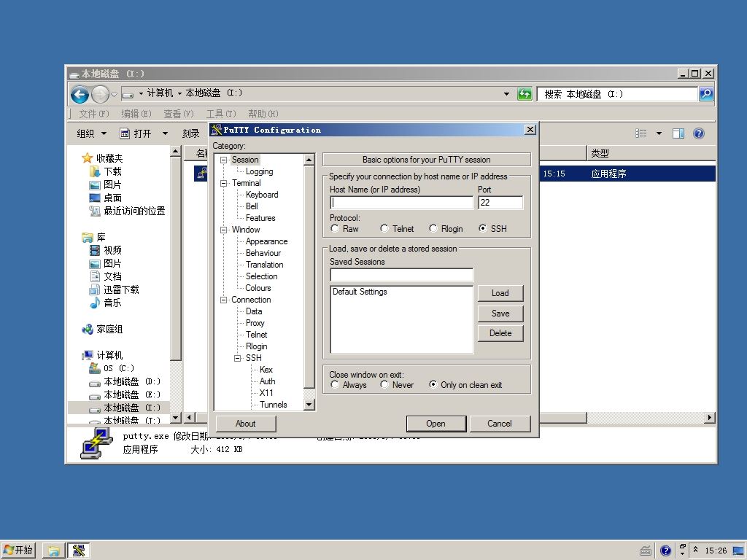Open the view options dropdown arrow
The height and width of the screenshot is (560, 747).
point(659,133)
